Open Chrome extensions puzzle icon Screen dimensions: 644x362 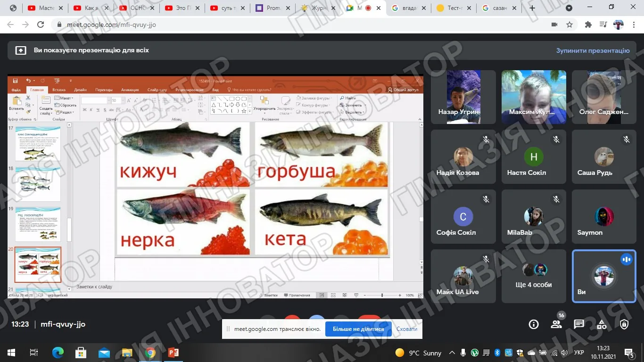588,25
